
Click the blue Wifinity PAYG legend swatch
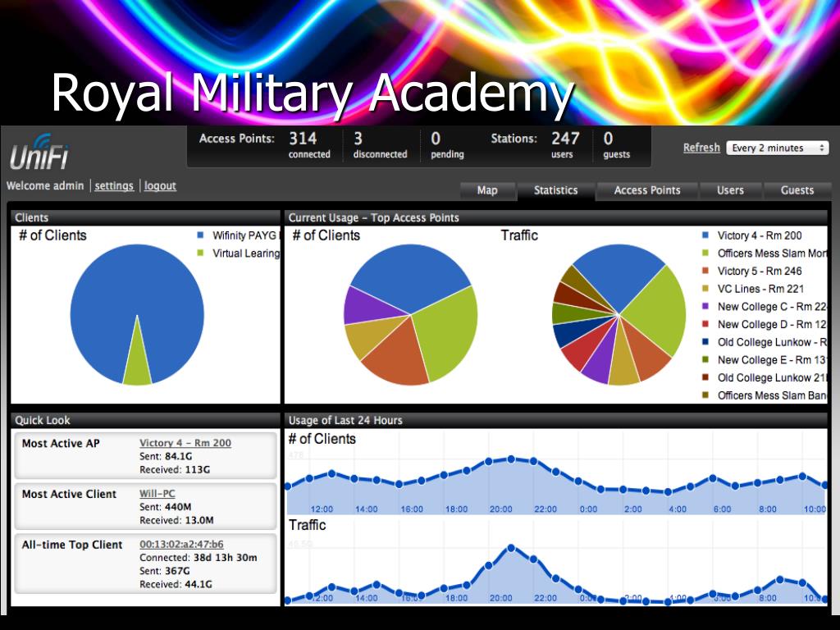pyautogui.click(x=201, y=235)
